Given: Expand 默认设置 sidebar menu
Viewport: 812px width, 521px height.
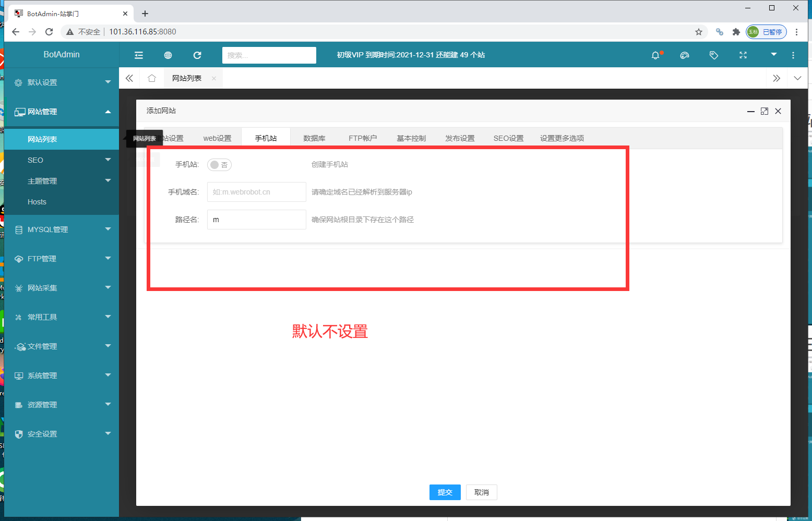Looking at the screenshot, I should coord(62,82).
